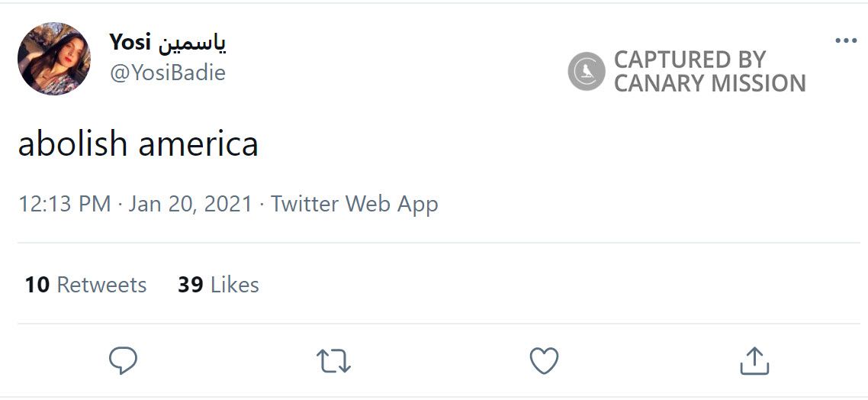View the list of 10 Retweets
The image size is (868, 400).
click(85, 285)
